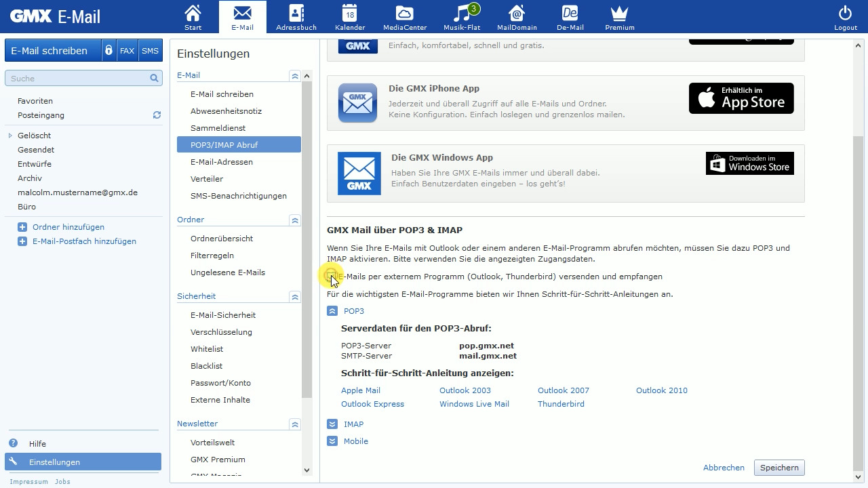Click the Ordner hinzufügen link
The image size is (868, 488).
coord(68,227)
